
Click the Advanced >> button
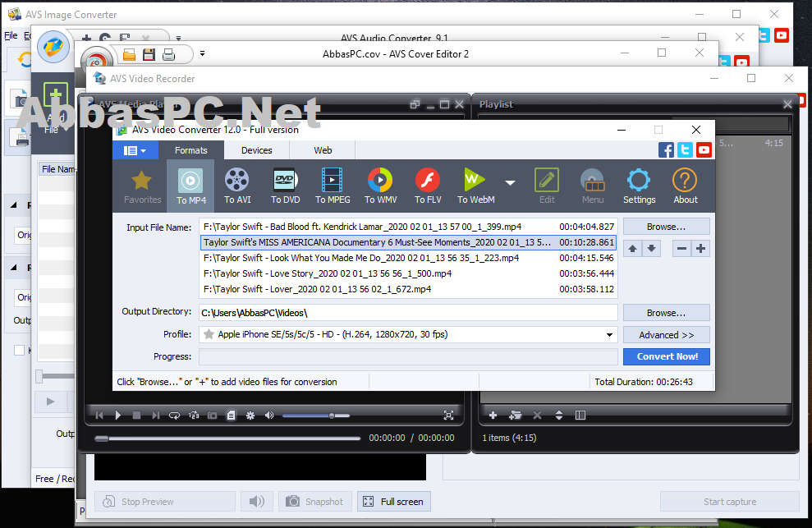click(666, 335)
